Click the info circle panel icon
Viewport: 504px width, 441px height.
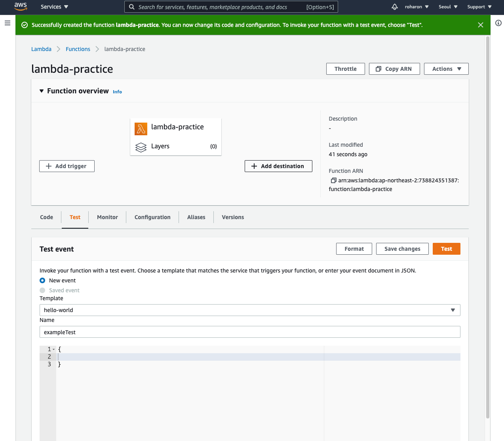(x=498, y=23)
